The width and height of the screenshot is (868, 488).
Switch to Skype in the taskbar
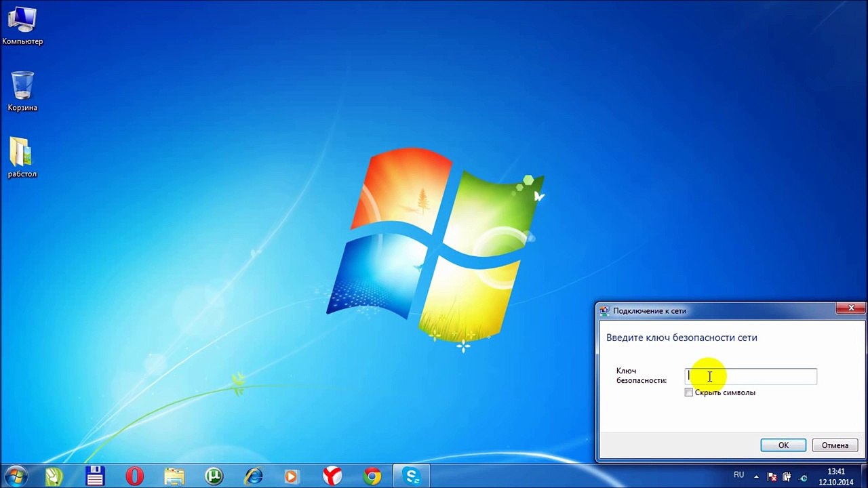pyautogui.click(x=412, y=476)
